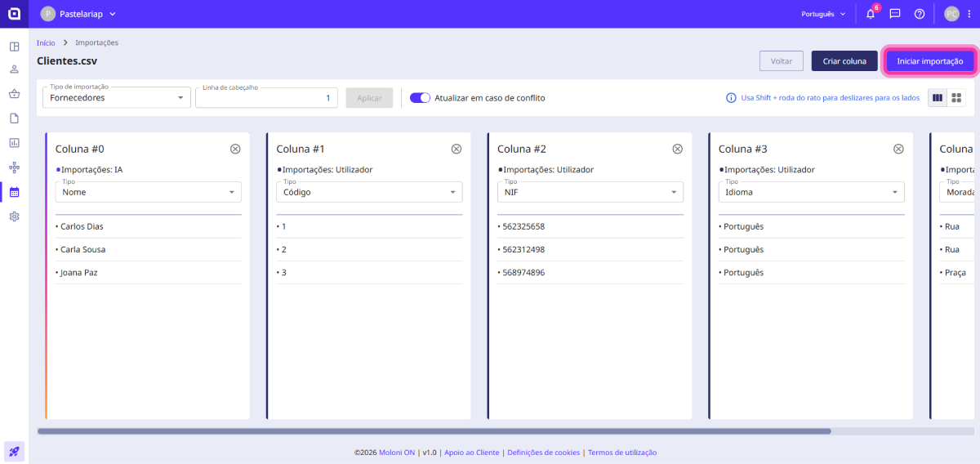The width and height of the screenshot is (980, 464).
Task: Open the hierarchy diagram sidebar icon
Action: [x=14, y=167]
